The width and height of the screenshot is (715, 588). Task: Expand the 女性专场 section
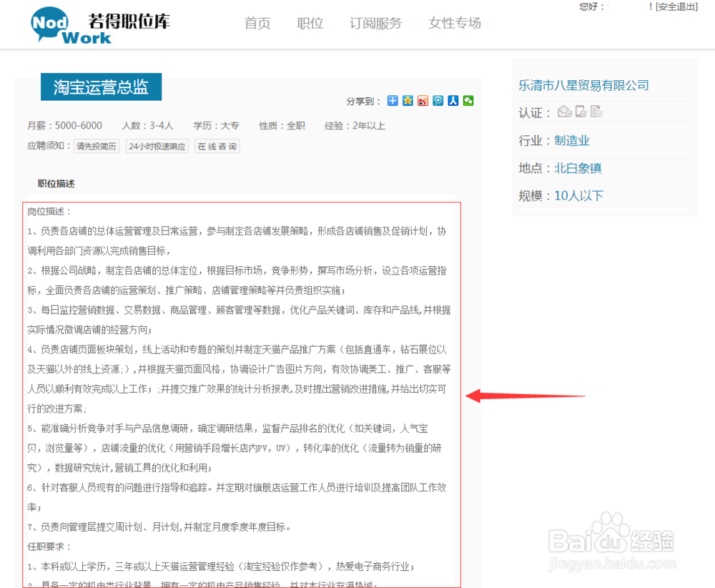click(454, 23)
